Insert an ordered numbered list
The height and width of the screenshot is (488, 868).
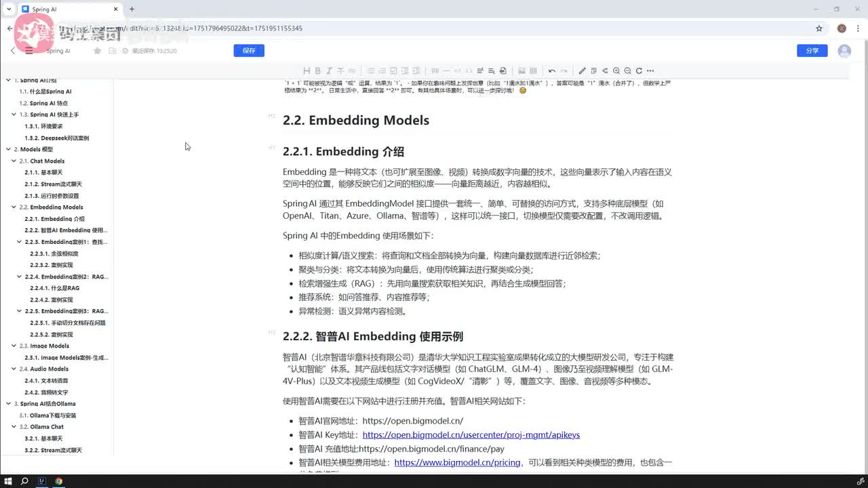(382, 70)
